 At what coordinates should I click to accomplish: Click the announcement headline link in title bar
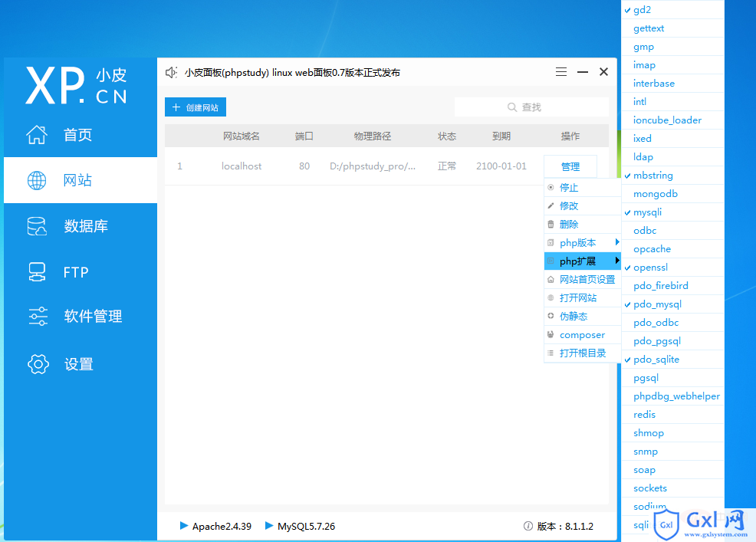click(292, 72)
